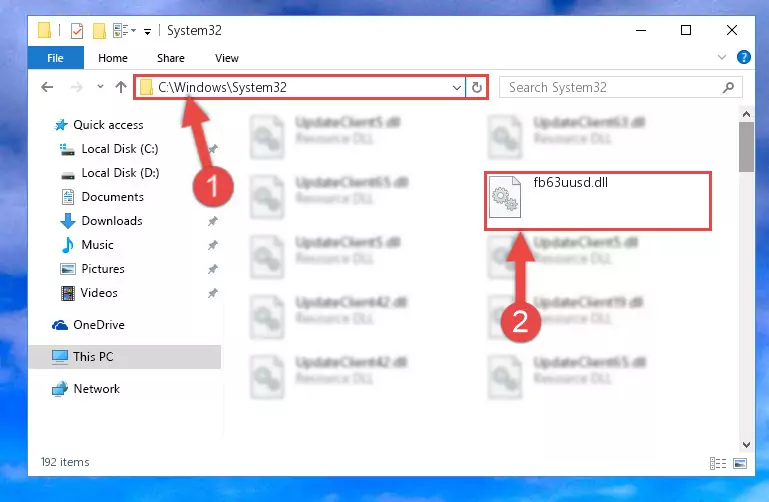This screenshot has height=502, width=769.
Task: Select Quick access in navigation pane
Action: (108, 125)
